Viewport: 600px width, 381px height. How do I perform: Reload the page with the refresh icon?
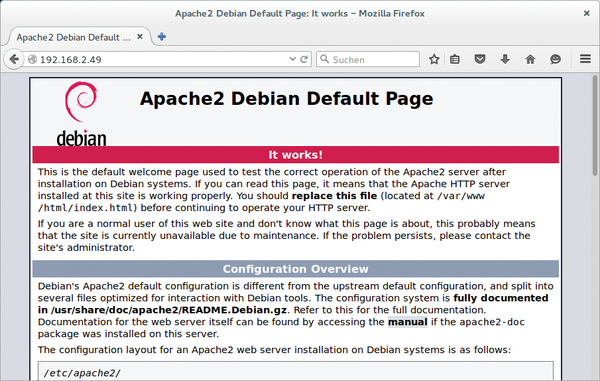coord(304,59)
